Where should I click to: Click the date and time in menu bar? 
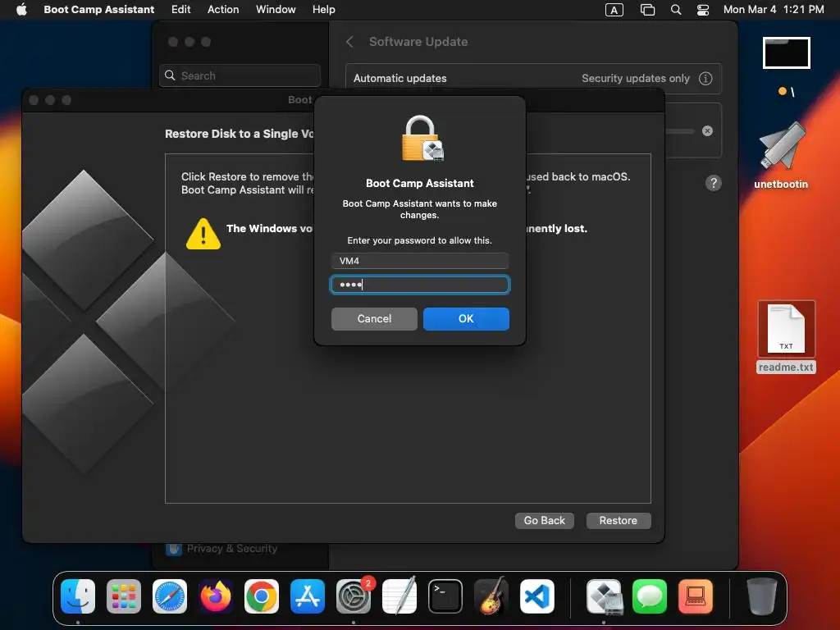point(773,9)
